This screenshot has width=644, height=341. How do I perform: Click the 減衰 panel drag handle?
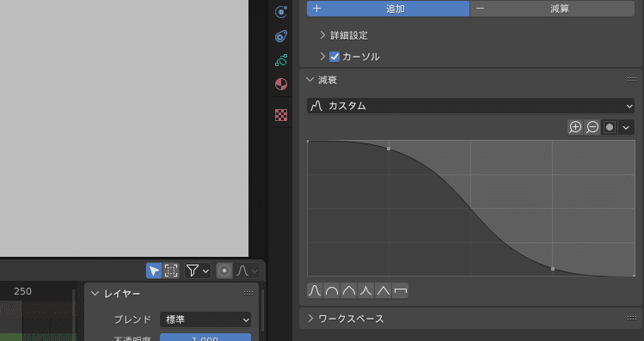click(x=632, y=80)
